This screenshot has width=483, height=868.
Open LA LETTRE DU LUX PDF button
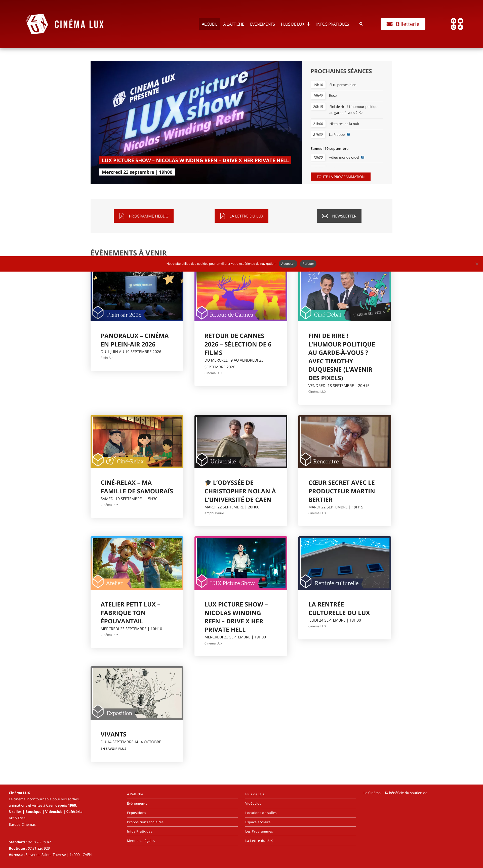click(241, 216)
